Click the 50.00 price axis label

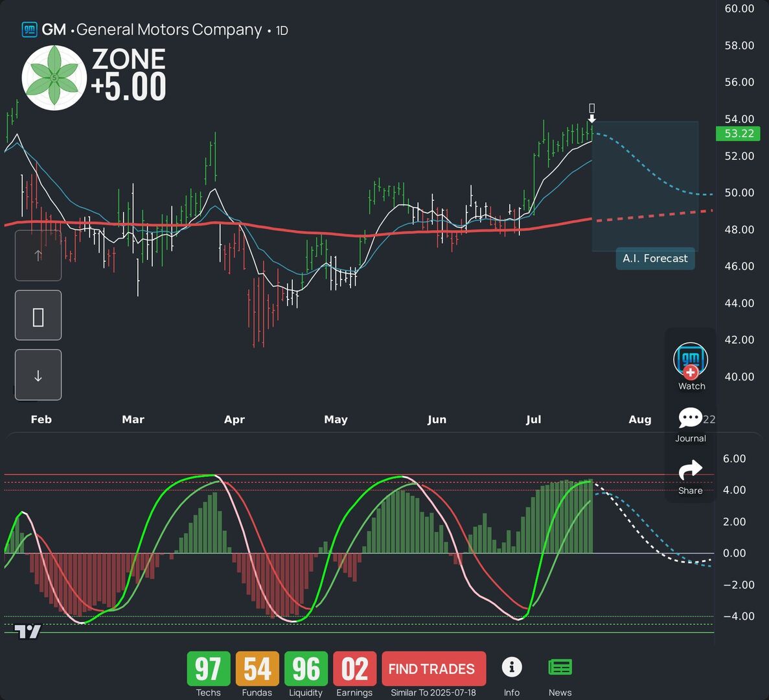pyautogui.click(x=739, y=192)
